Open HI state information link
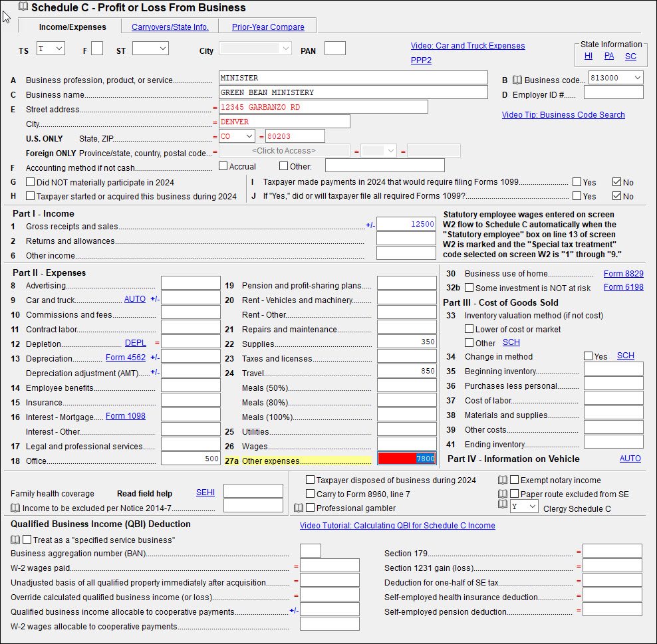Screen dimensions: 657x644 coord(589,56)
